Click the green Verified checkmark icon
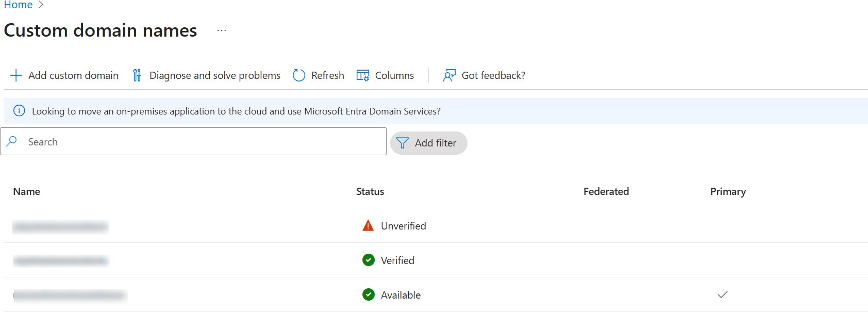 (368, 260)
